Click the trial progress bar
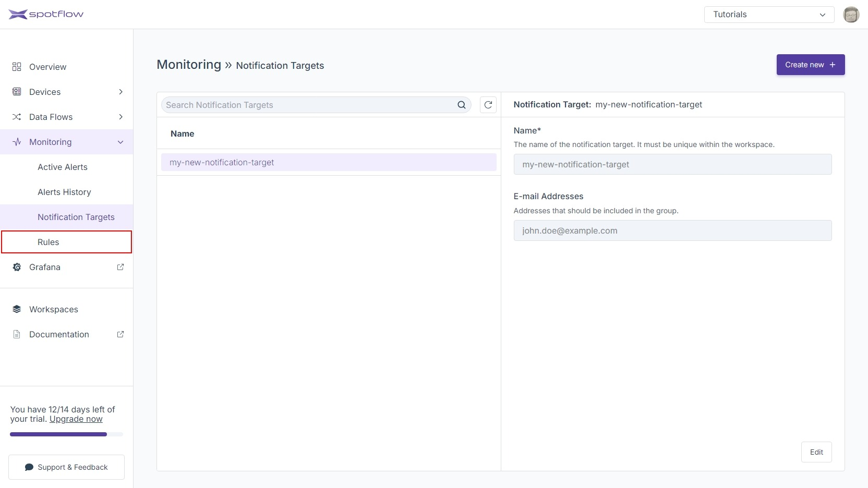This screenshot has height=488, width=868. coord(66,434)
